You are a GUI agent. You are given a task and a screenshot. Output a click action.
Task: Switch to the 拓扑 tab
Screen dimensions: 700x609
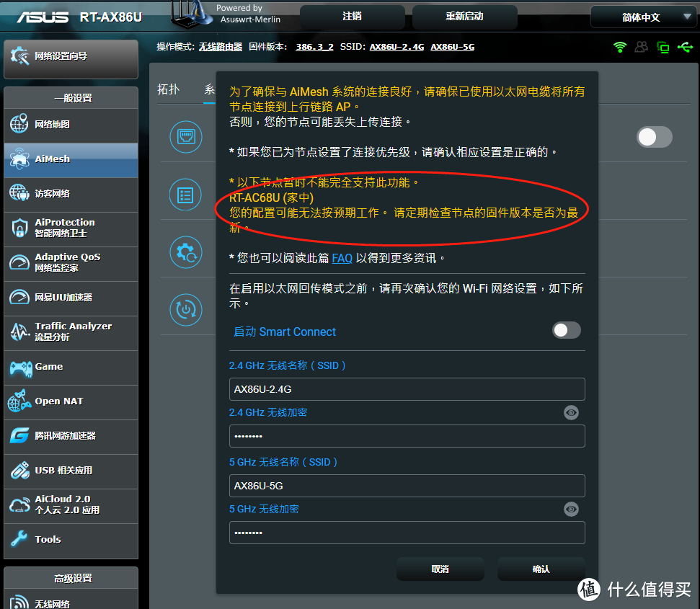(167, 89)
